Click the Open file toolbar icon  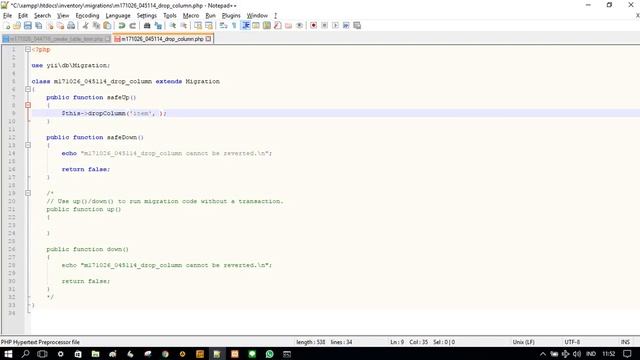point(17,26)
